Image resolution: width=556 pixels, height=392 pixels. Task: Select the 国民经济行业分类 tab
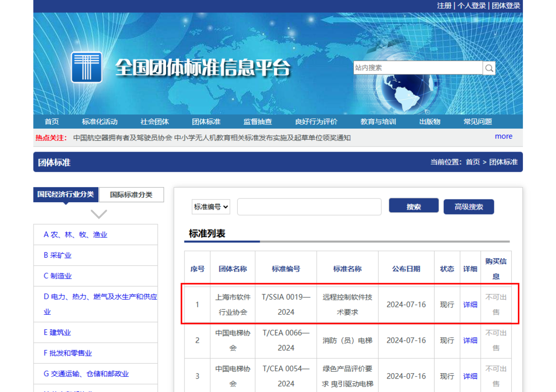coord(66,194)
